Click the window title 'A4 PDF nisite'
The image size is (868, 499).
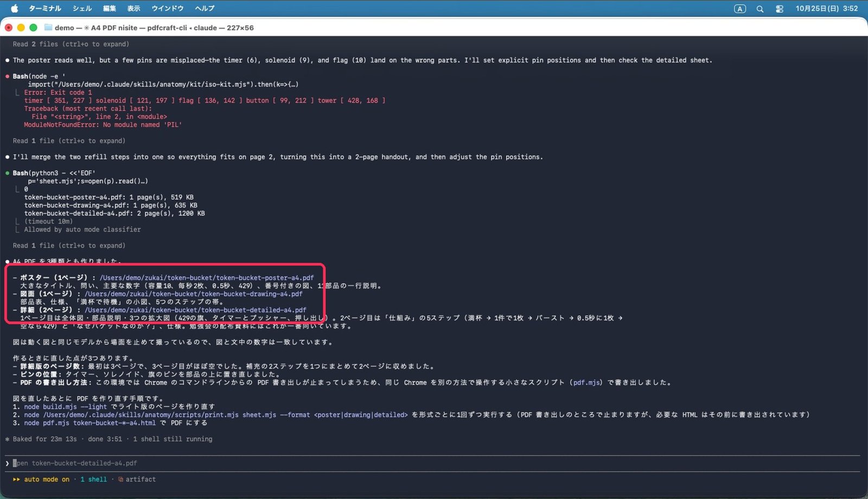[x=114, y=28]
